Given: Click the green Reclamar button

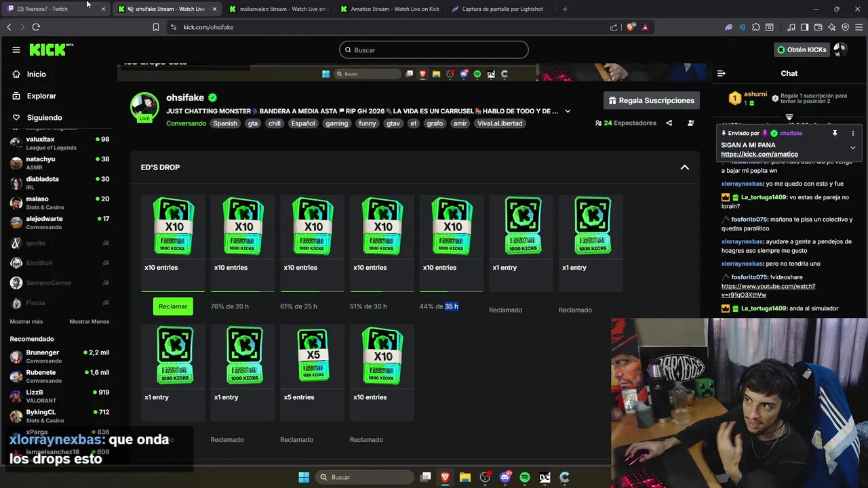Looking at the screenshot, I should [173, 306].
